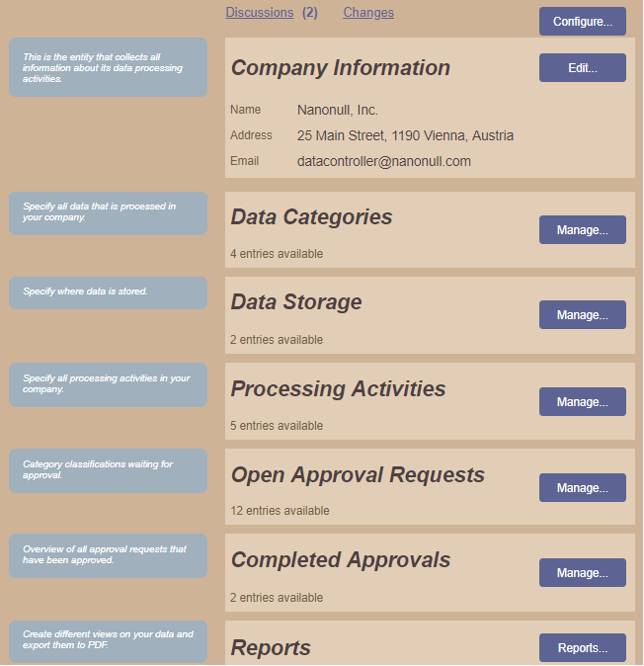
Task: Open the Discussions link
Action: 260,13
